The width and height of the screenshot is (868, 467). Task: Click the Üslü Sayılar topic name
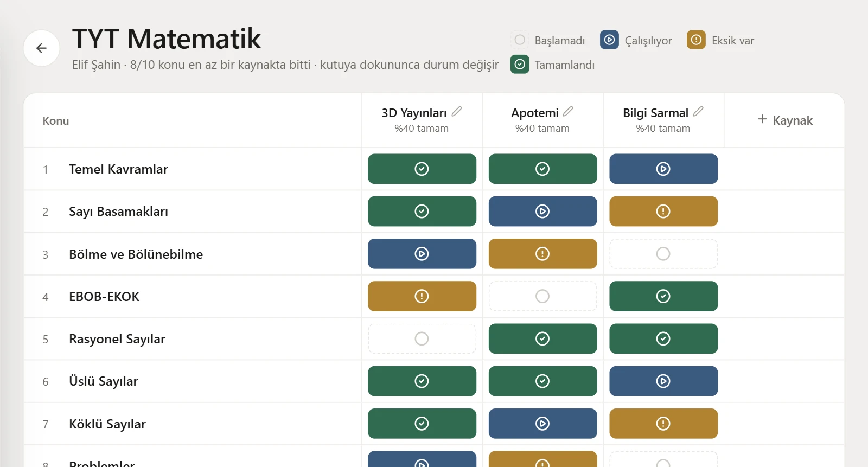pos(104,381)
